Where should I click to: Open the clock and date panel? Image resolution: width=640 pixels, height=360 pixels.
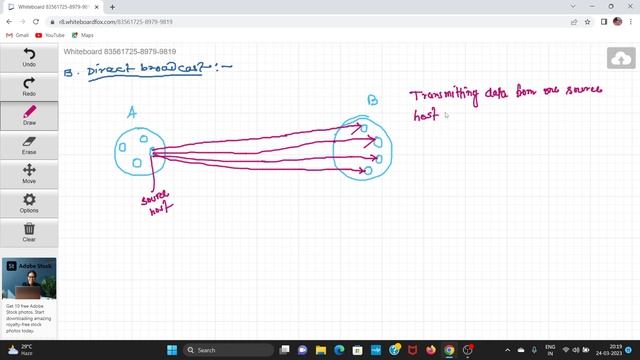tap(609, 350)
